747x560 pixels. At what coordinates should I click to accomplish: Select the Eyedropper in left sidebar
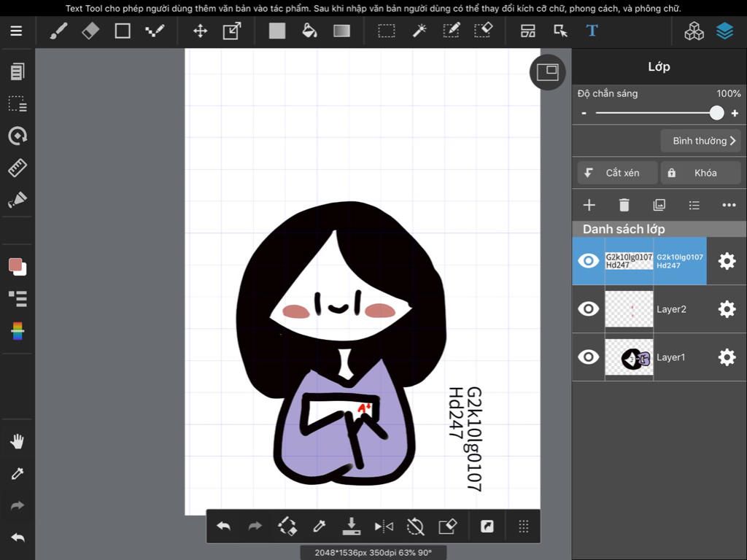tap(18, 473)
